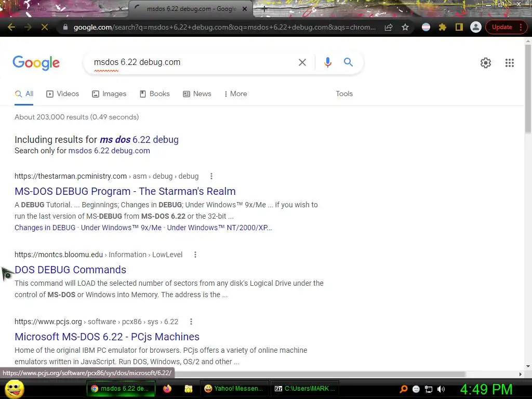Expand the More search categories menu
The height and width of the screenshot is (399, 532).
235,94
